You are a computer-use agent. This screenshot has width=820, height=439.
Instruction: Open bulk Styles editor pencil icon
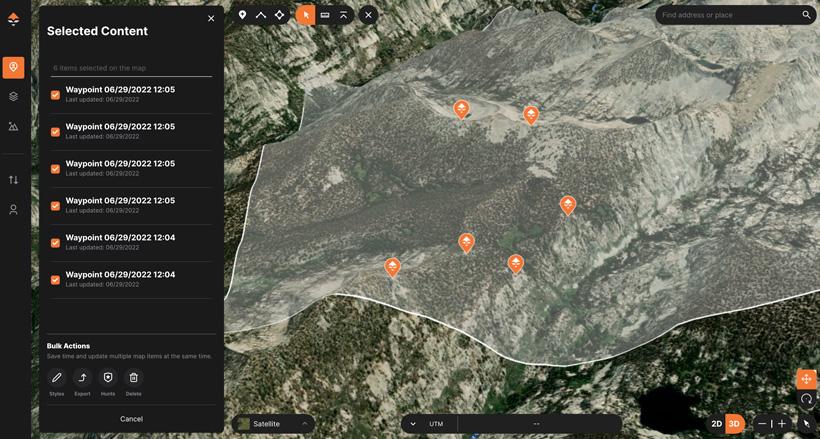[57, 378]
